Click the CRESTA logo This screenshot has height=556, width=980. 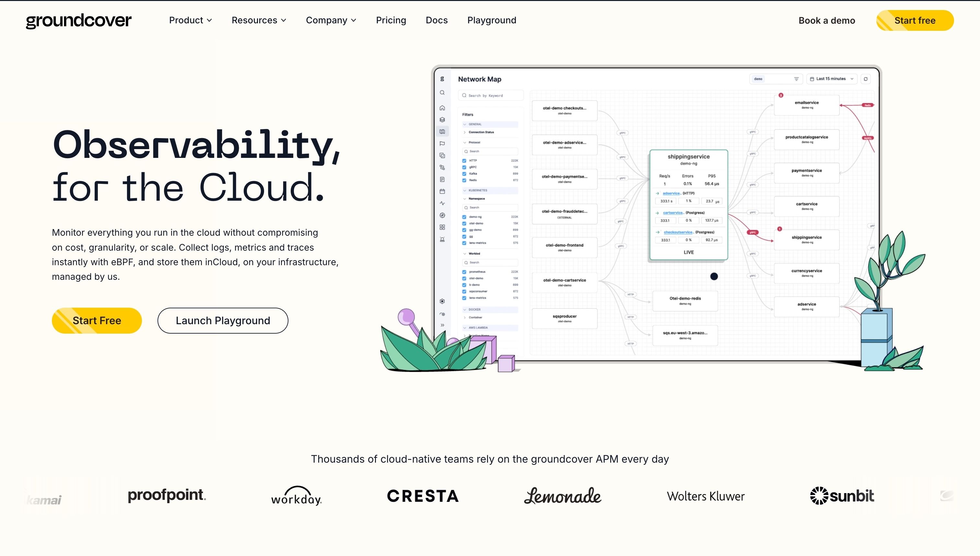[x=423, y=496]
